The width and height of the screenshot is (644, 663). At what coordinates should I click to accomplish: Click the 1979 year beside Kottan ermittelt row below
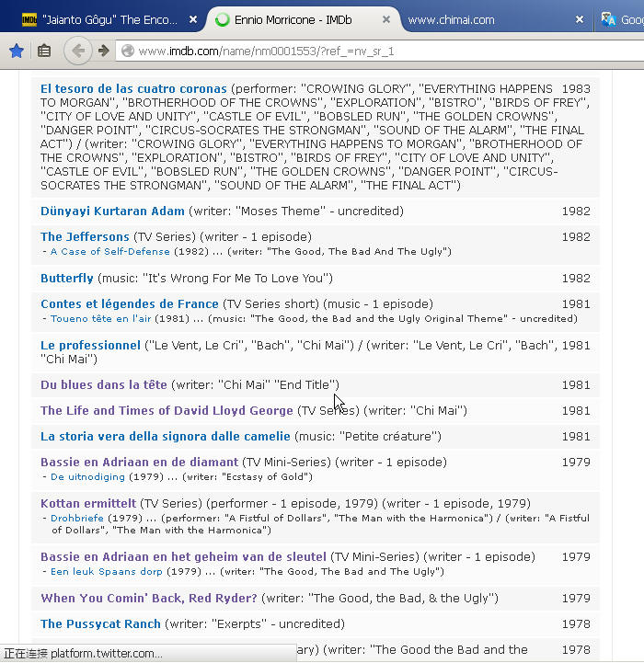(x=576, y=557)
